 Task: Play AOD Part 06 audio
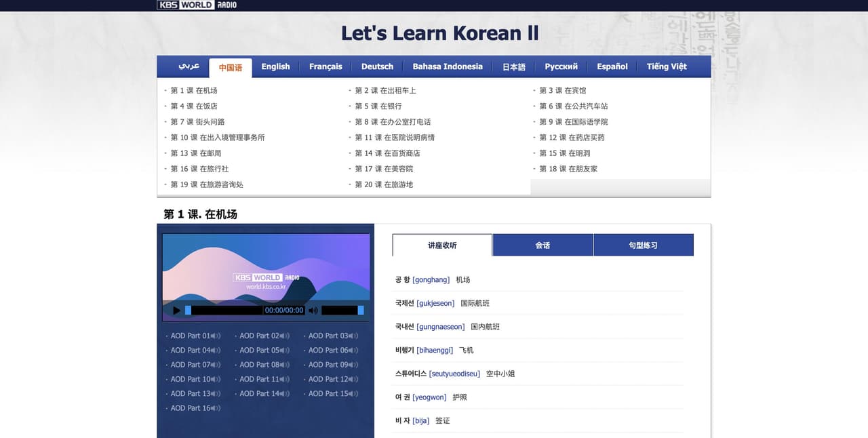point(332,350)
